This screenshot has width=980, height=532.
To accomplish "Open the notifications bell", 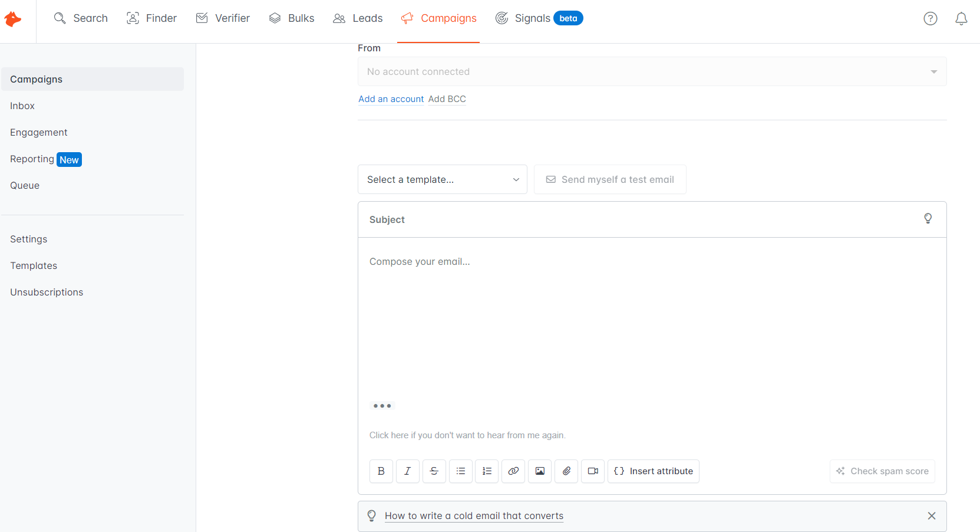I will pyautogui.click(x=961, y=19).
